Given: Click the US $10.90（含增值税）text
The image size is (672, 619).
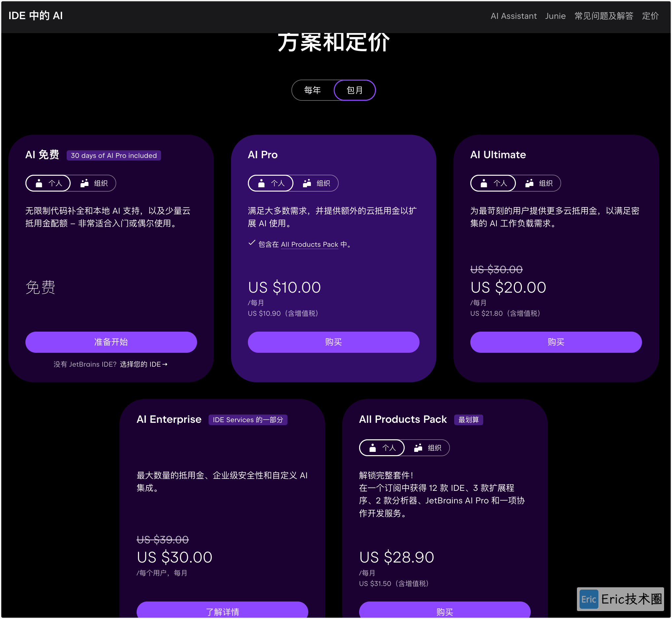Looking at the screenshot, I should (x=283, y=313).
